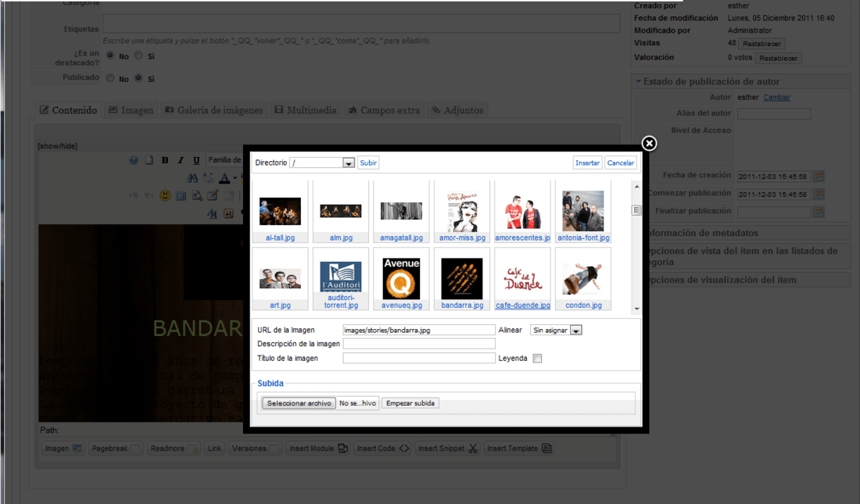Click the insert layer icon beside the smiley
The width and height of the screenshot is (860, 504).
[181, 196]
